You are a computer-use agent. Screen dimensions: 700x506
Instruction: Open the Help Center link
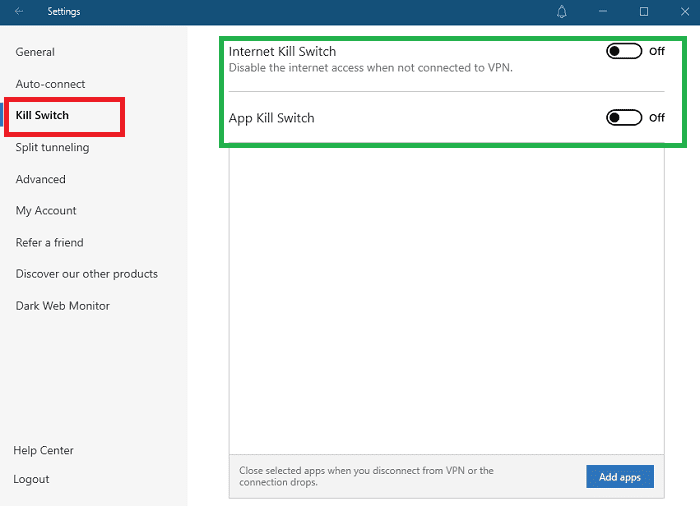[43, 451]
